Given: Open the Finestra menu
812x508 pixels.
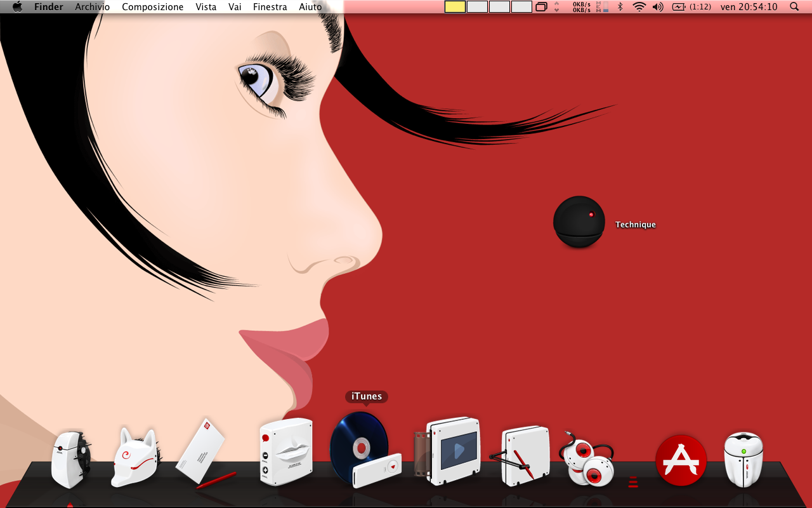Looking at the screenshot, I should (x=270, y=7).
